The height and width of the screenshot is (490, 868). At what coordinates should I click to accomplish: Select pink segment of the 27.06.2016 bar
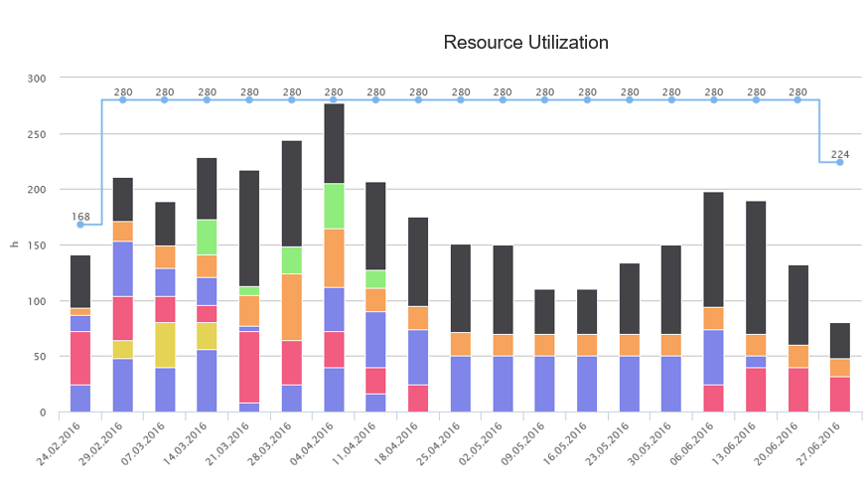click(839, 394)
